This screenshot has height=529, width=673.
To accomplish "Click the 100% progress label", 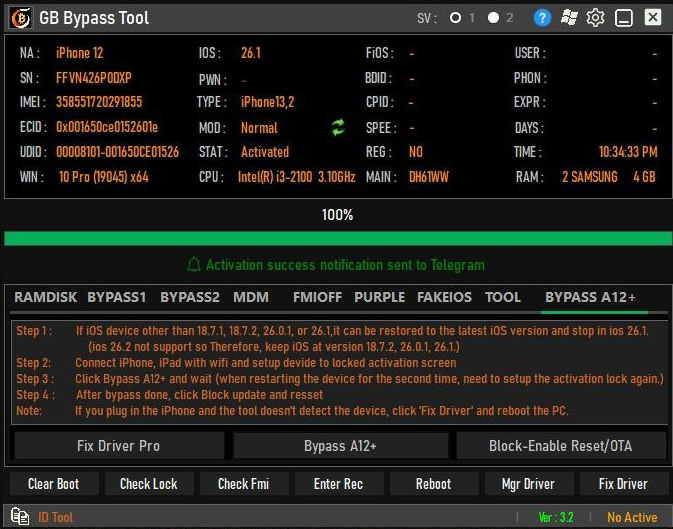I will point(338,215).
